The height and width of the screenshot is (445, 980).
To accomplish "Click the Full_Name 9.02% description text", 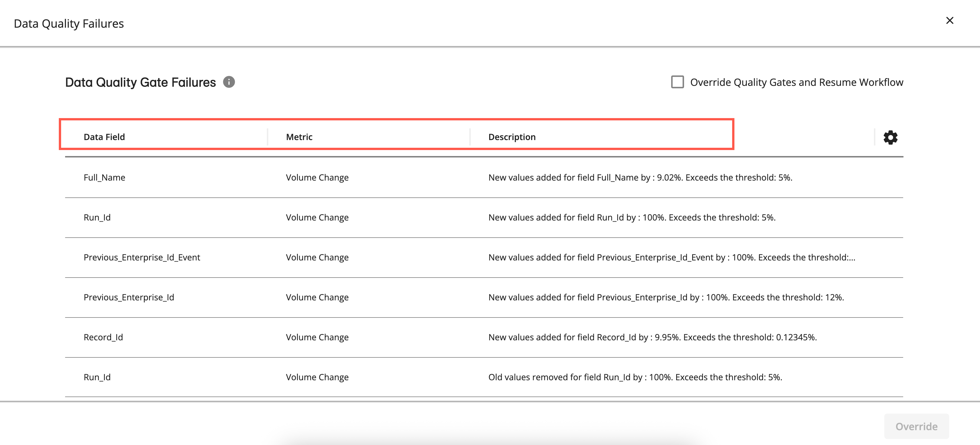I will click(x=640, y=177).
